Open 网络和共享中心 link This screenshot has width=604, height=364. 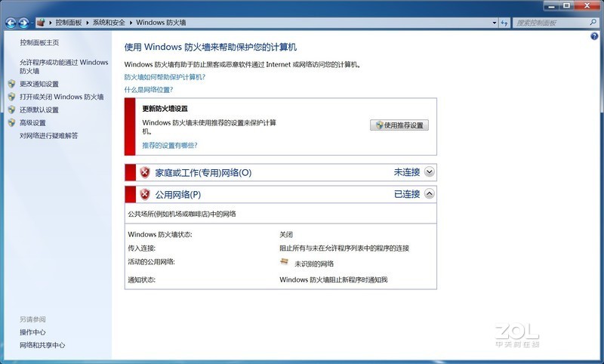[x=42, y=345]
